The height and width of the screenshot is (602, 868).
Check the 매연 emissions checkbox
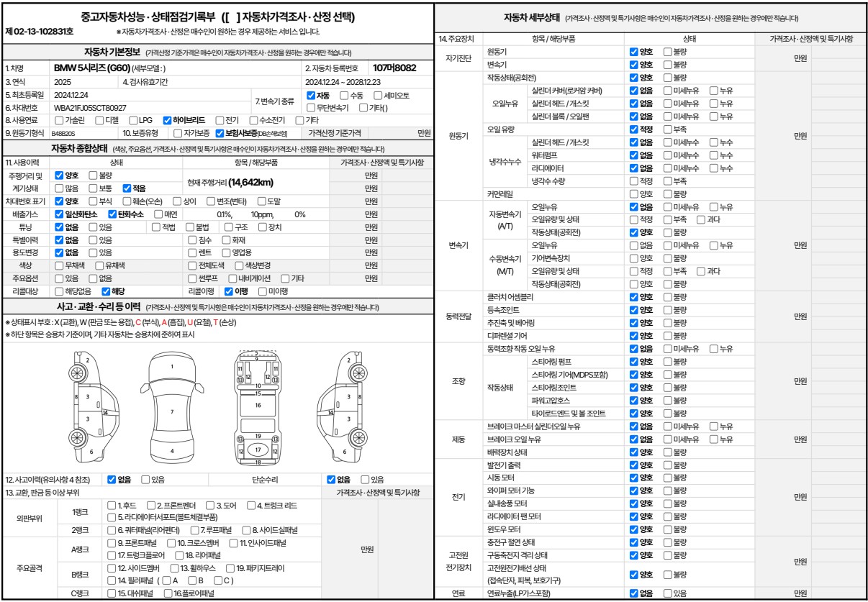[158, 214]
